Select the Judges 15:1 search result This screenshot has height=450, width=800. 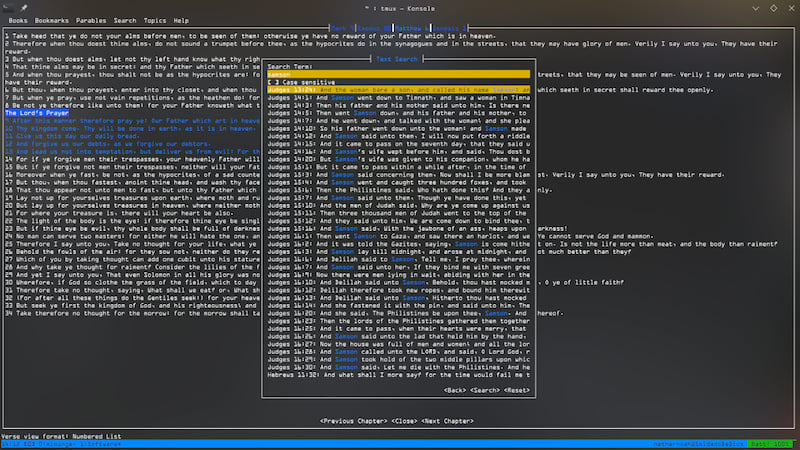[x=398, y=167]
